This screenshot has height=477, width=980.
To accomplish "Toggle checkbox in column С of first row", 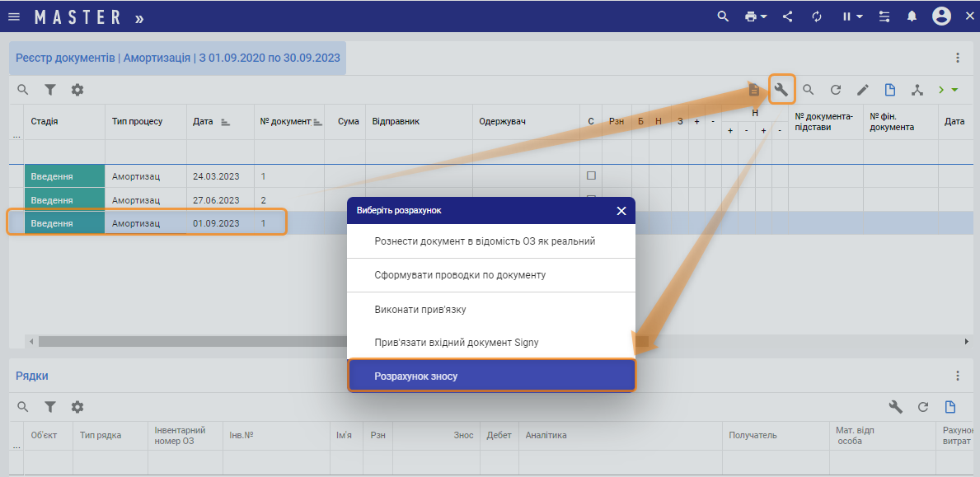I will click(x=591, y=175).
